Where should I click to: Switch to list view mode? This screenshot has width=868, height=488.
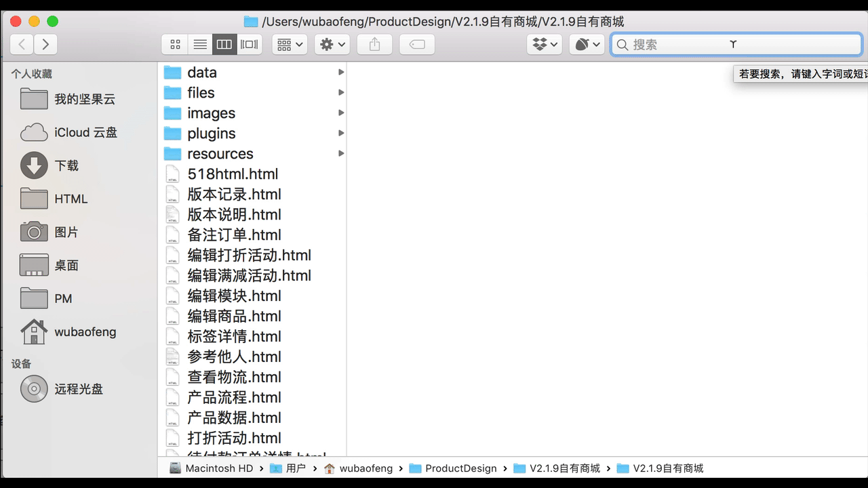point(199,44)
